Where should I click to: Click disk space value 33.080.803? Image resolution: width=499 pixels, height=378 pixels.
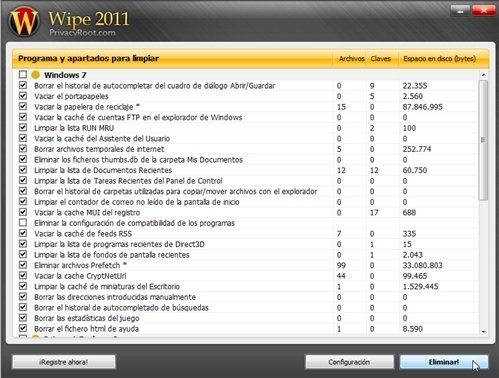pos(422,265)
